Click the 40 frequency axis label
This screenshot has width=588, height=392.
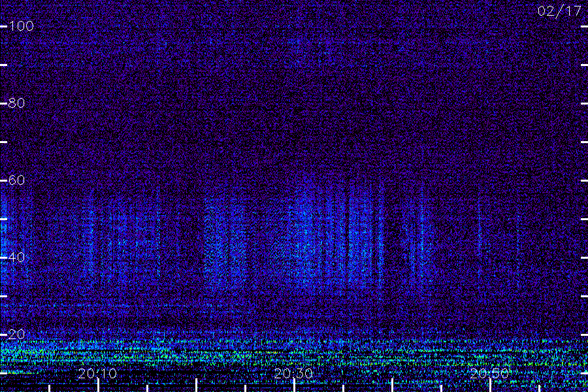pos(16,257)
